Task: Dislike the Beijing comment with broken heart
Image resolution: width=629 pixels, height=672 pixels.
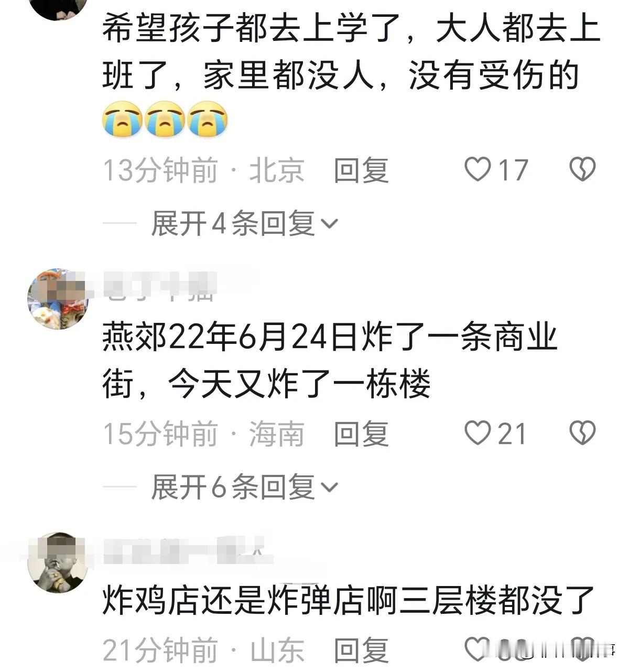Action: tap(582, 170)
